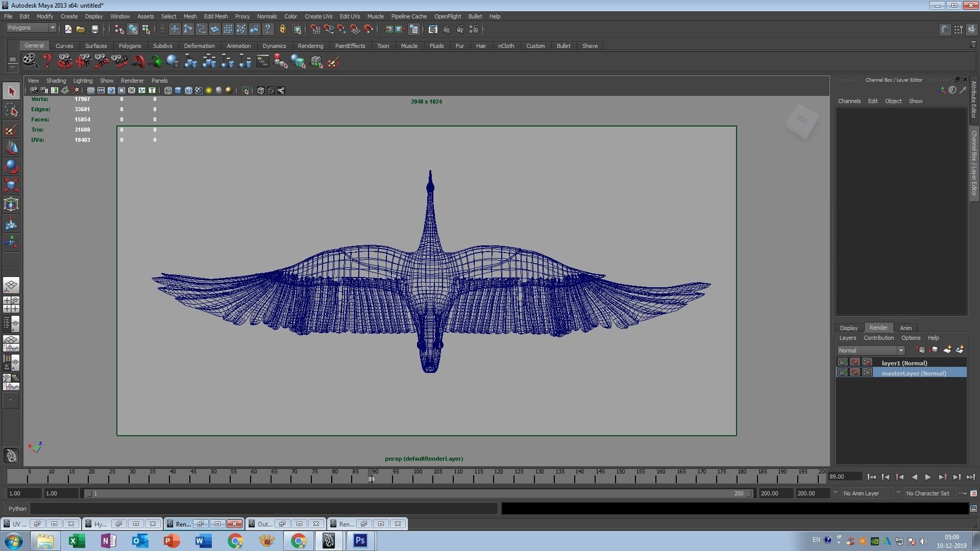Click frame 120 on the time slider
This screenshot has width=980, height=551.
tap(499, 477)
